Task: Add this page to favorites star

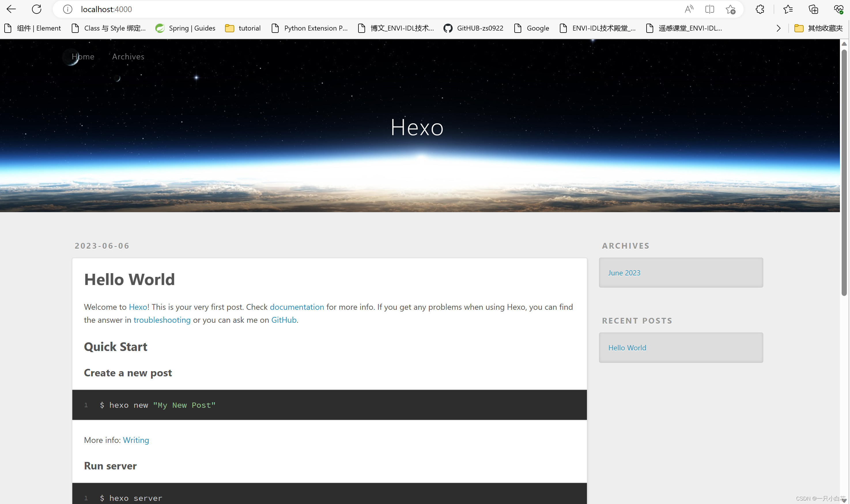Action: (x=730, y=9)
